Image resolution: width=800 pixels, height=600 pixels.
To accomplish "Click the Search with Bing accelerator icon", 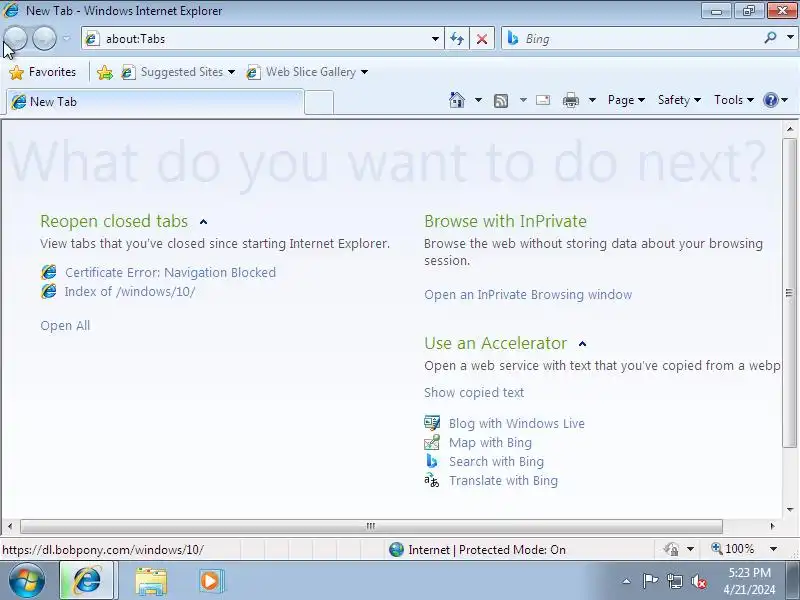I will tap(432, 461).
